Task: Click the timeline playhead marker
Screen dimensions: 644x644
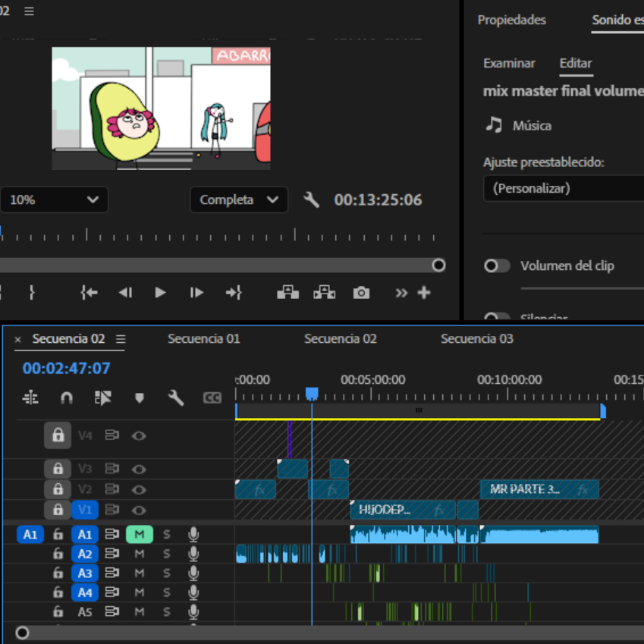Action: click(312, 394)
